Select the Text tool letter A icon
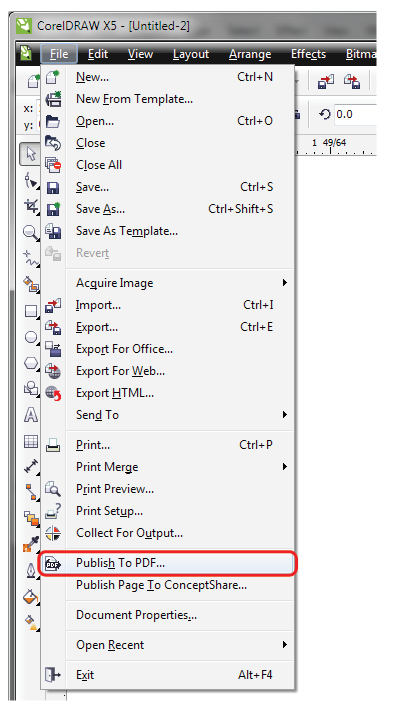 coord(31,415)
